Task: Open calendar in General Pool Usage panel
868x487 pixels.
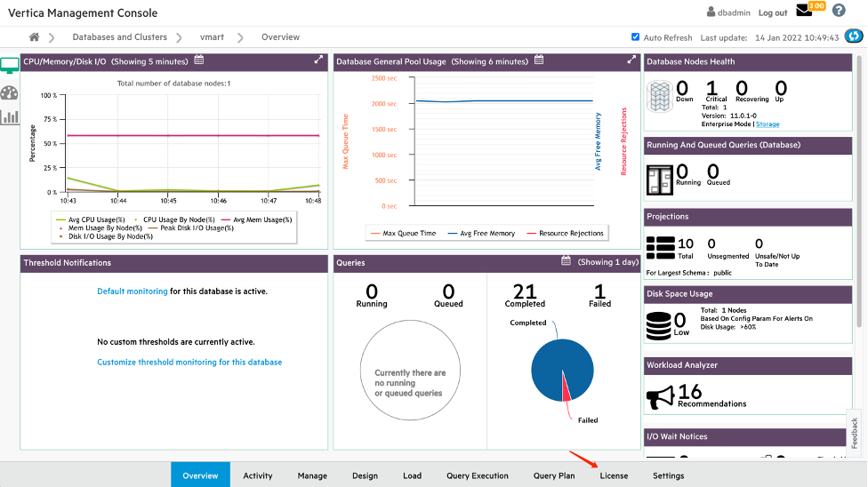Action: point(539,60)
